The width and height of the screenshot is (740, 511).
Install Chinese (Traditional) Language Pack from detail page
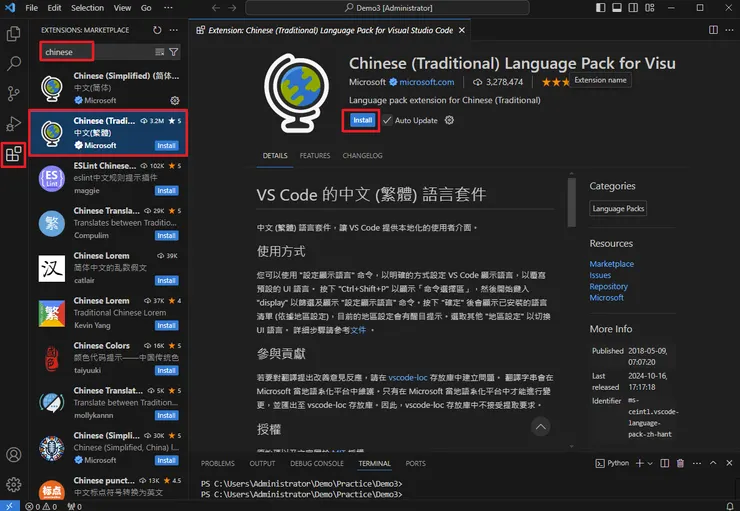coord(362,120)
